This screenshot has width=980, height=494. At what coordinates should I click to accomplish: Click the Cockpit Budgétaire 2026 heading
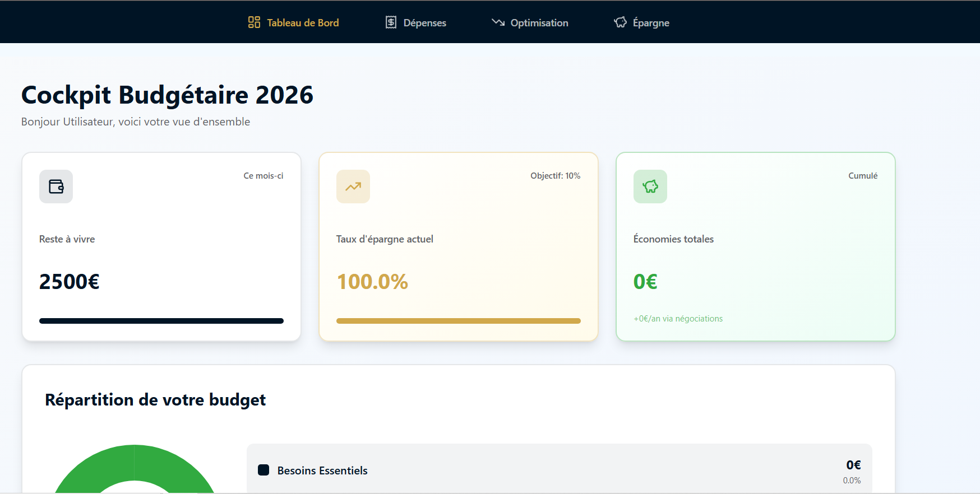(167, 95)
